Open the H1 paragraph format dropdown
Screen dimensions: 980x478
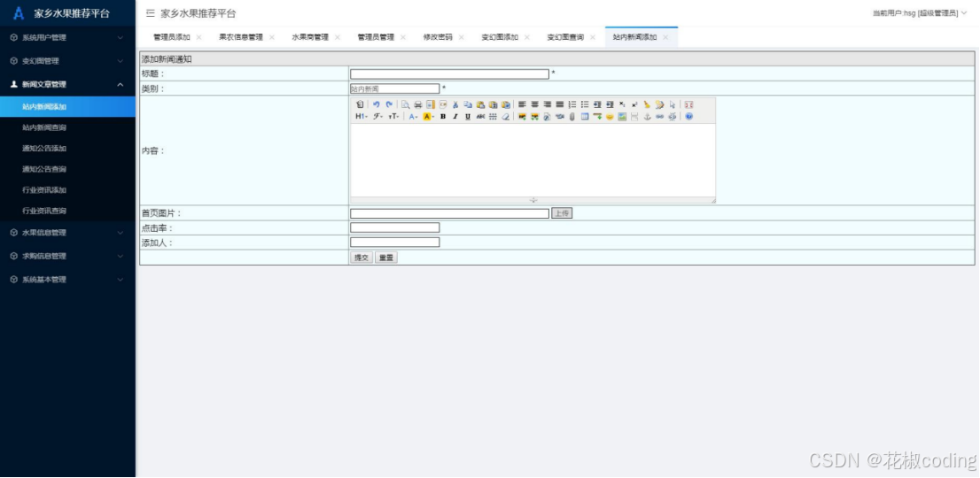click(362, 116)
